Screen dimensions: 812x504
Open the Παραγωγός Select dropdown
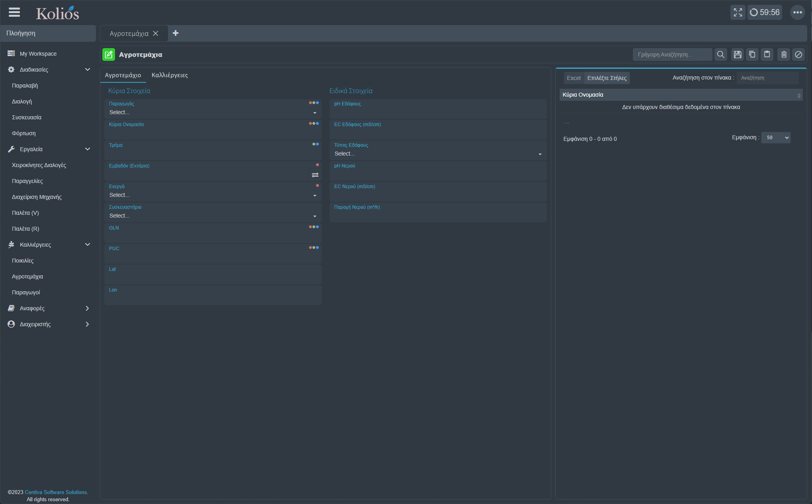click(213, 113)
